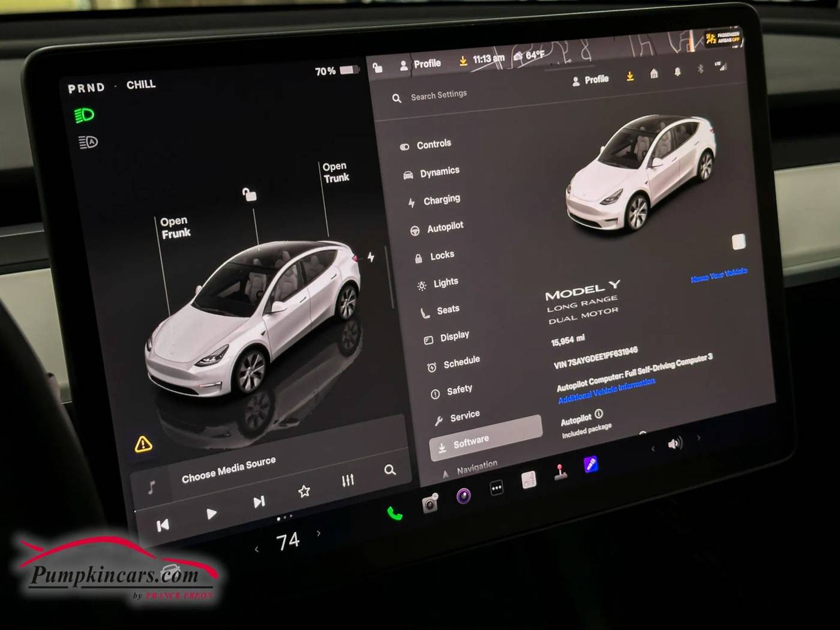Open the white app icon beside Arcade
This screenshot has width=840, height=630.
click(529, 480)
